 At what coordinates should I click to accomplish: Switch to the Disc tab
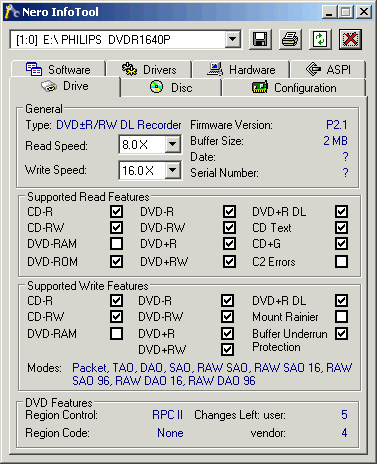pyautogui.click(x=171, y=88)
